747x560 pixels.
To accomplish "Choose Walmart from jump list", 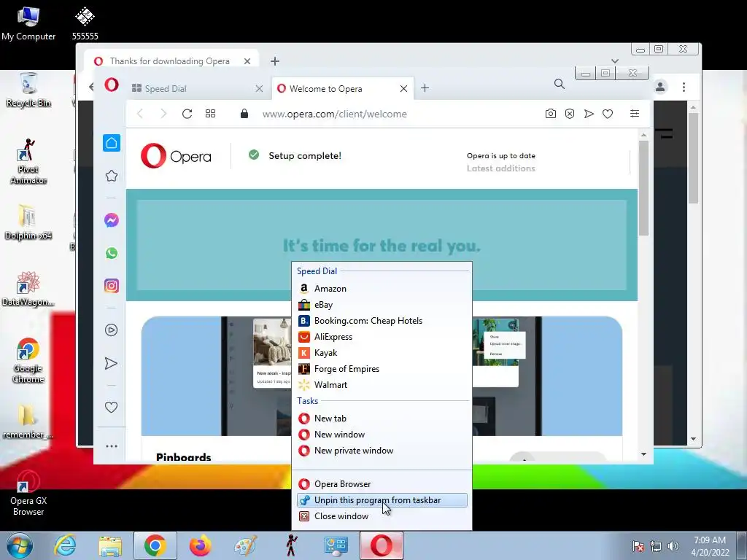I will (382, 385).
